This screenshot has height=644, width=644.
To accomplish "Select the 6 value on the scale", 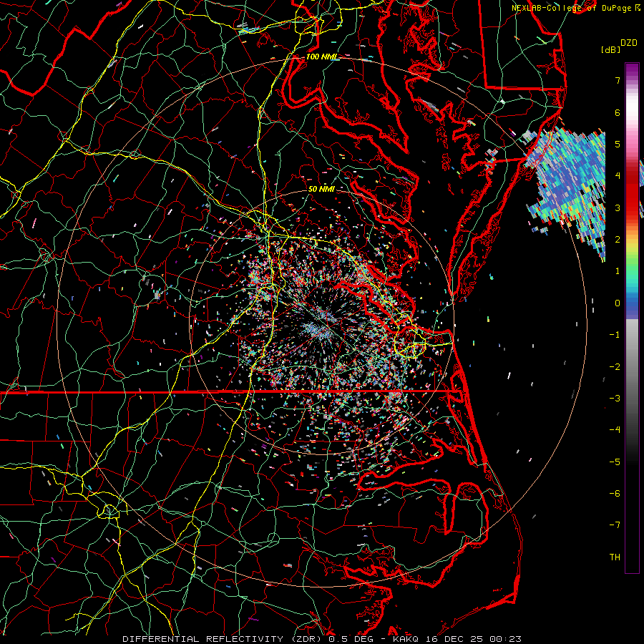I will point(618,112).
